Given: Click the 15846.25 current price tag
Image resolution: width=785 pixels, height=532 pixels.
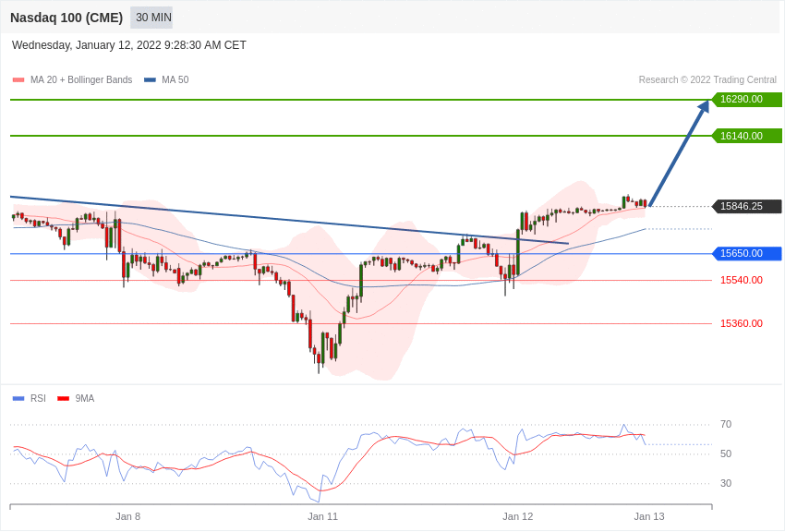Looking at the screenshot, I should pyautogui.click(x=747, y=206).
